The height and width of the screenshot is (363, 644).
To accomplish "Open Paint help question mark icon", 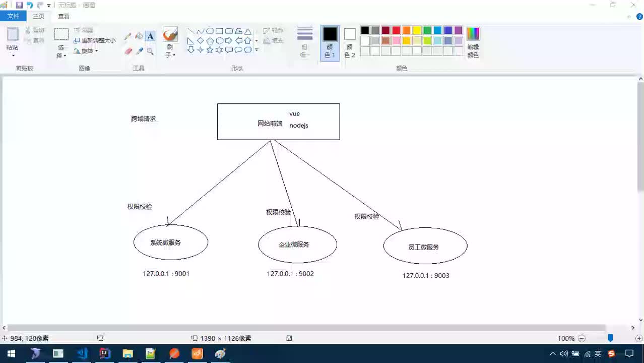I will click(x=639, y=16).
